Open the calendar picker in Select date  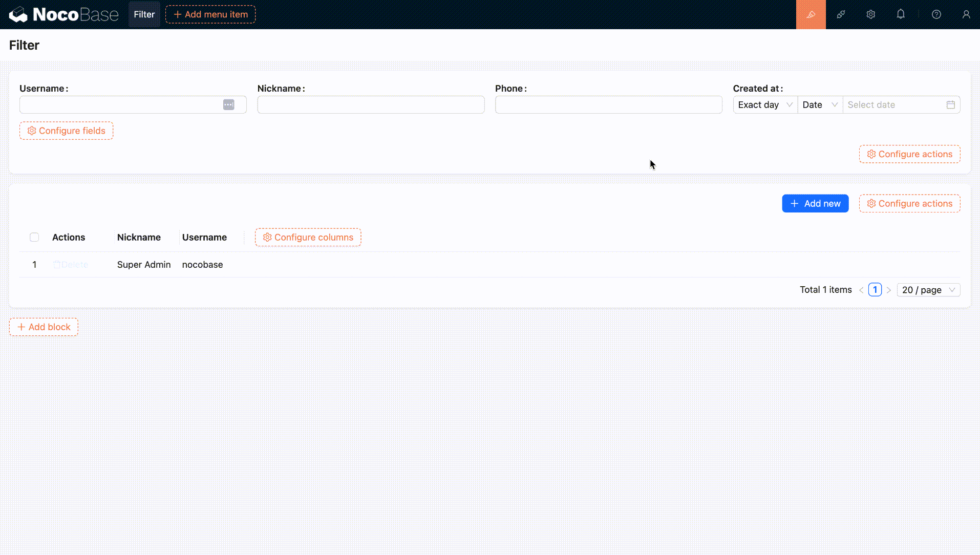pos(951,104)
